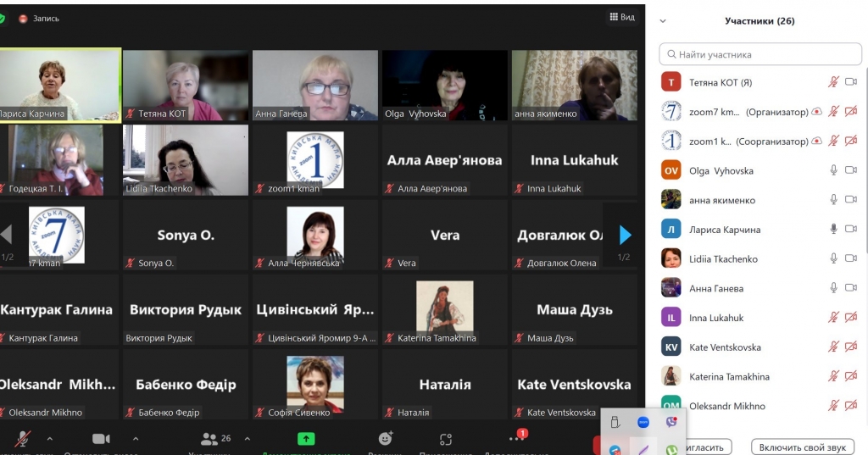868x455 pixels.
Task: Select the Софія Сивенко photo tile
Action: tap(315, 384)
